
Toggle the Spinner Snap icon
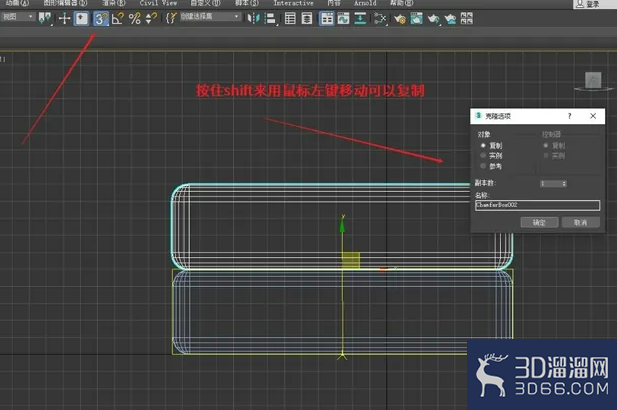pyautogui.click(x=151, y=18)
